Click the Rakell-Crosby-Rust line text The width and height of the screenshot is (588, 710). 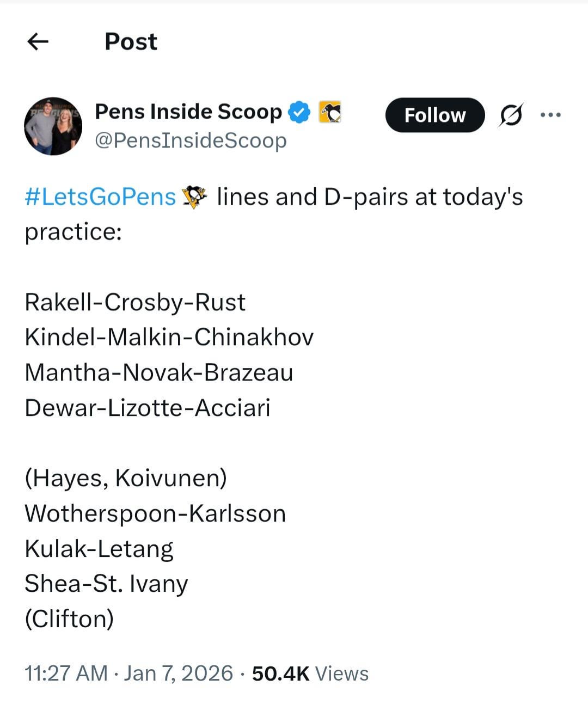135,302
